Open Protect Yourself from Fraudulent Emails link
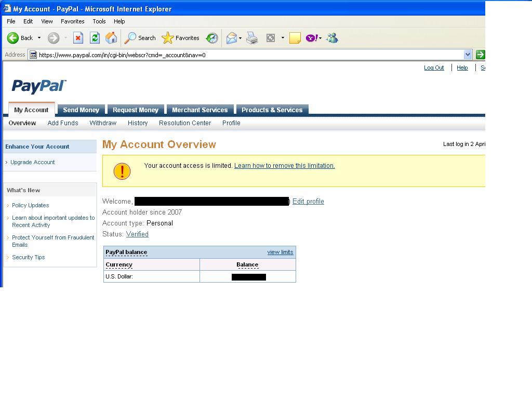The image size is (532, 399). [x=53, y=241]
